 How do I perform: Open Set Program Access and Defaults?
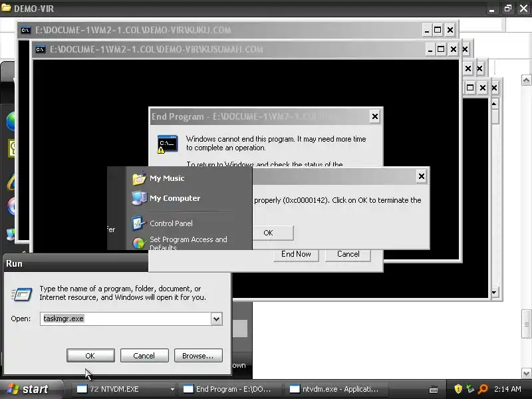(x=188, y=243)
